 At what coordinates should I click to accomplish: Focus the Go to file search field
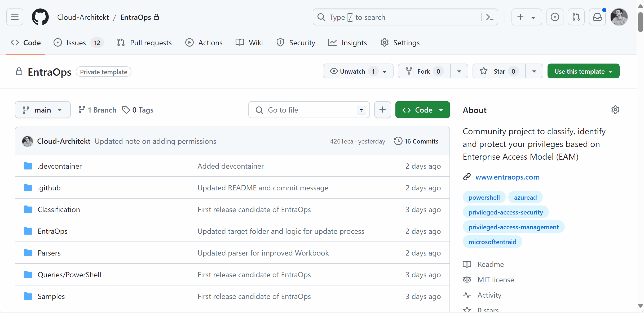click(x=309, y=110)
